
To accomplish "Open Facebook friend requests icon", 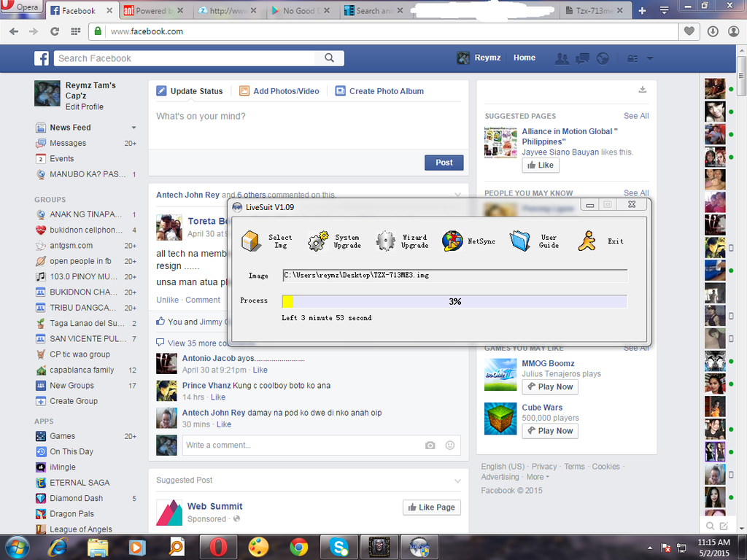I will tap(562, 58).
